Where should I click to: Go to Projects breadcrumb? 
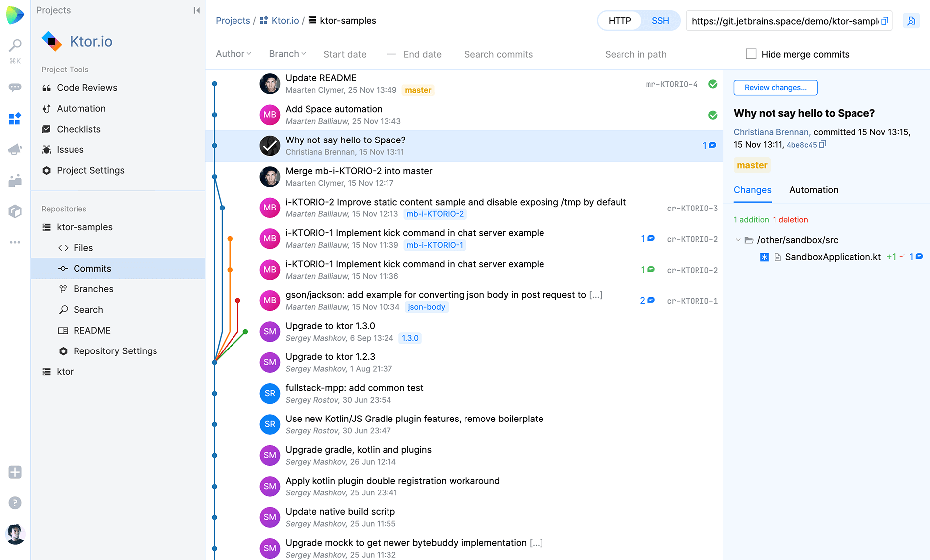click(232, 21)
